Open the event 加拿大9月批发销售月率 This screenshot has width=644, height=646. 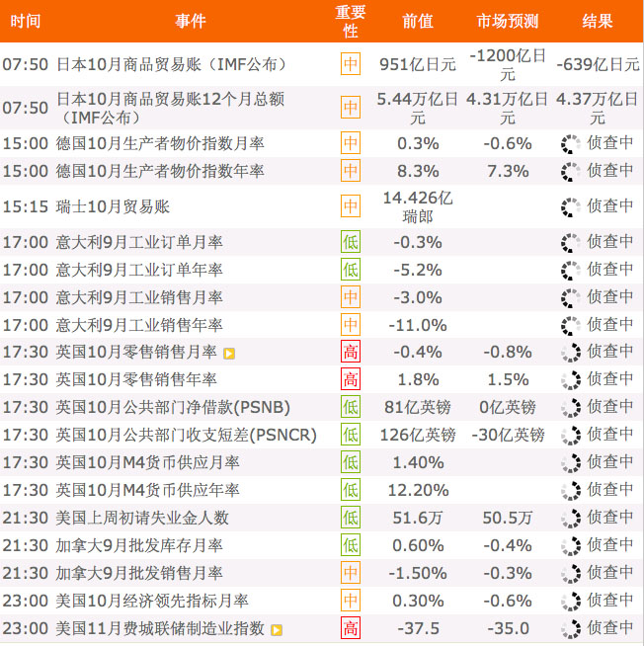(x=139, y=573)
